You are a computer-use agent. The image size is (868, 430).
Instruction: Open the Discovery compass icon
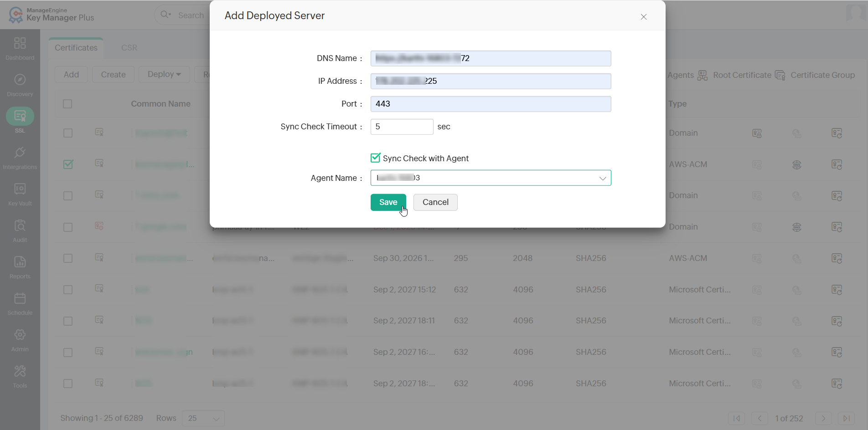[20, 80]
